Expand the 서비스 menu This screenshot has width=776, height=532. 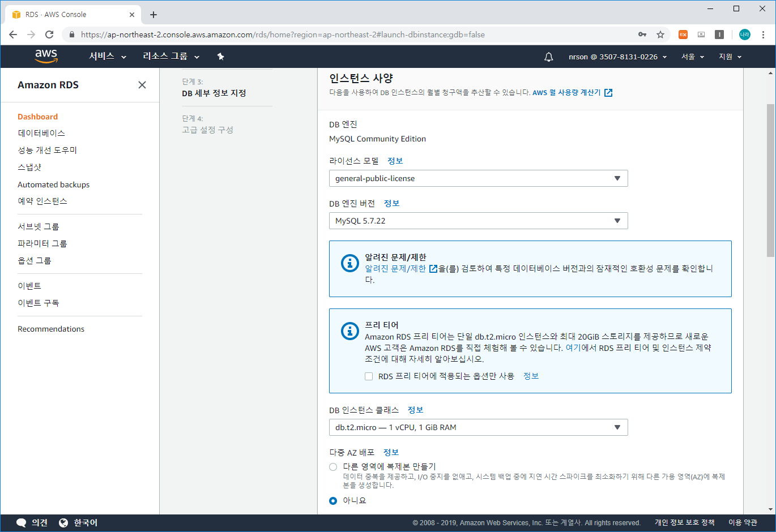108,57
